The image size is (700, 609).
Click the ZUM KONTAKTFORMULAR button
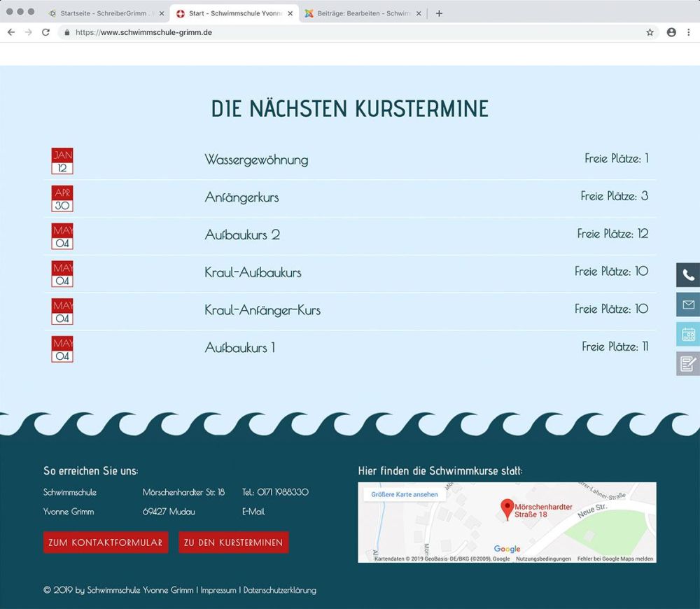[106, 542]
